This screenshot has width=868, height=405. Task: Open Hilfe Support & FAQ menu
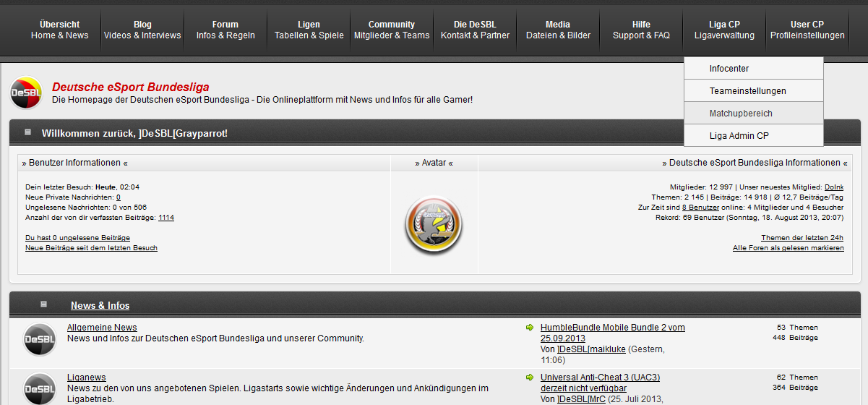641,30
